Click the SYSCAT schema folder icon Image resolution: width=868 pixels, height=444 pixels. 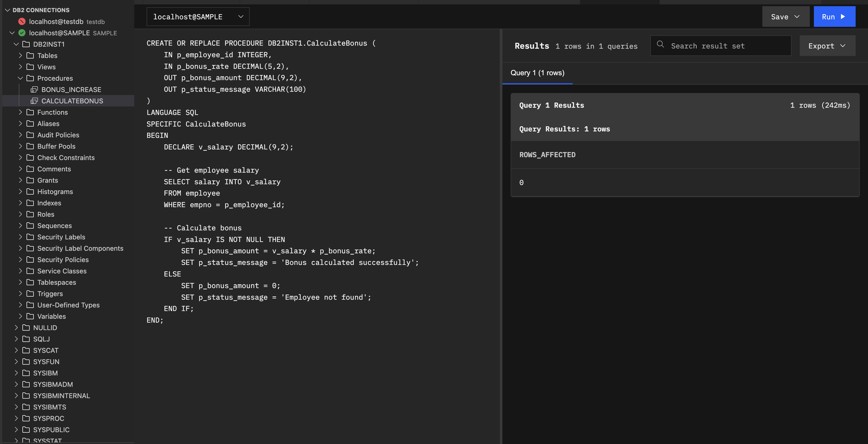pyautogui.click(x=26, y=350)
